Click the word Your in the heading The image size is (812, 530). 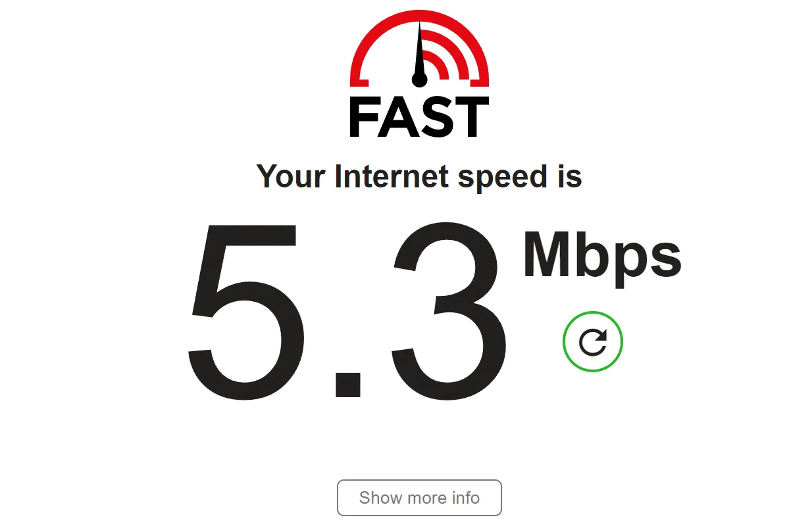[x=290, y=176]
